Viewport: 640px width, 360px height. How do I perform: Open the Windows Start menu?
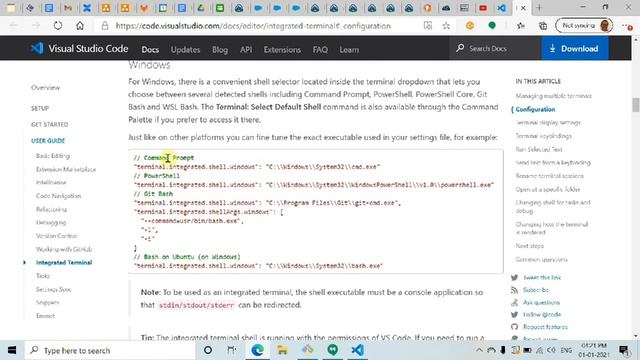(x=12, y=350)
